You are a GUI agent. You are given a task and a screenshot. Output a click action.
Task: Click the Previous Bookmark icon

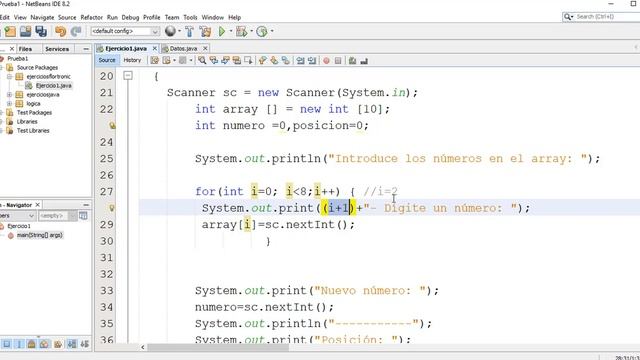pos(262,60)
